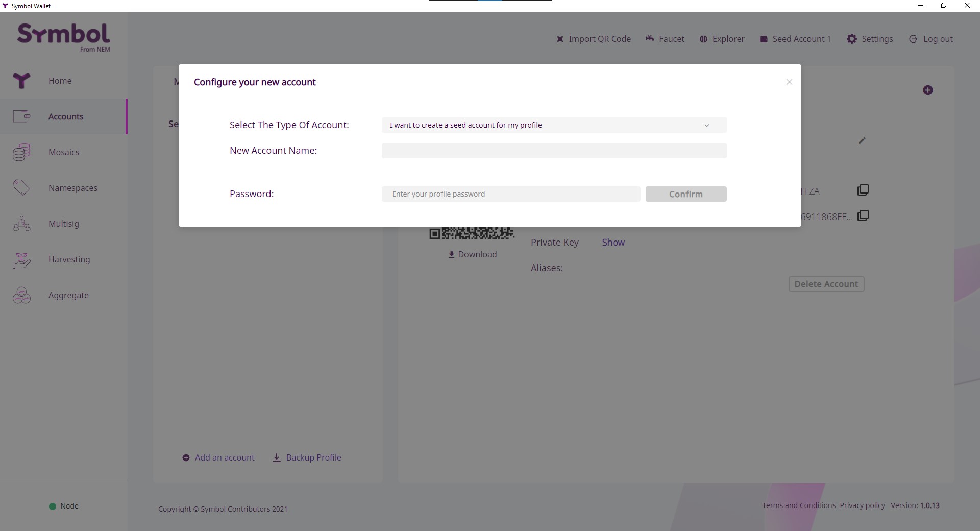Open the blockchain Explorer
Screen dimensions: 980x531
click(x=722, y=39)
